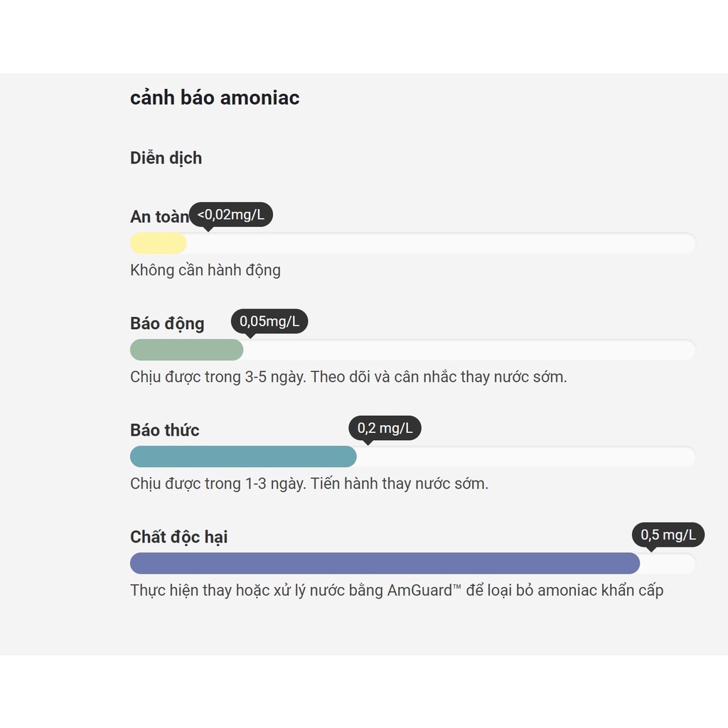728x728 pixels.
Task: Click the Diễn dịch subheading
Action: coord(166,159)
